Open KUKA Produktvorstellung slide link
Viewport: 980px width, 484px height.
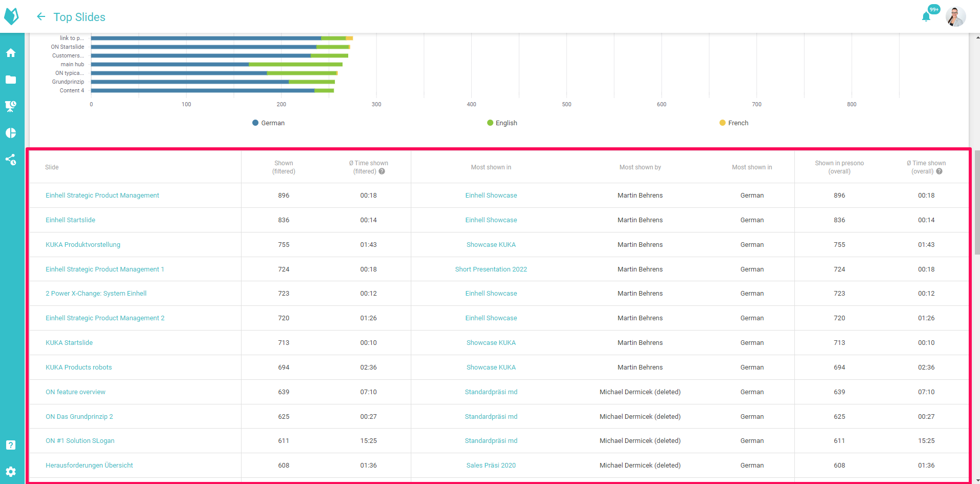[x=83, y=245]
